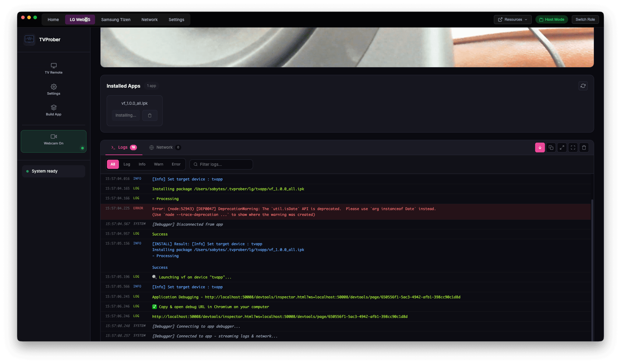Viewport: 621px width, 364px height.
Task: Toggle Webcam On in the sidebar
Action: [53, 141]
